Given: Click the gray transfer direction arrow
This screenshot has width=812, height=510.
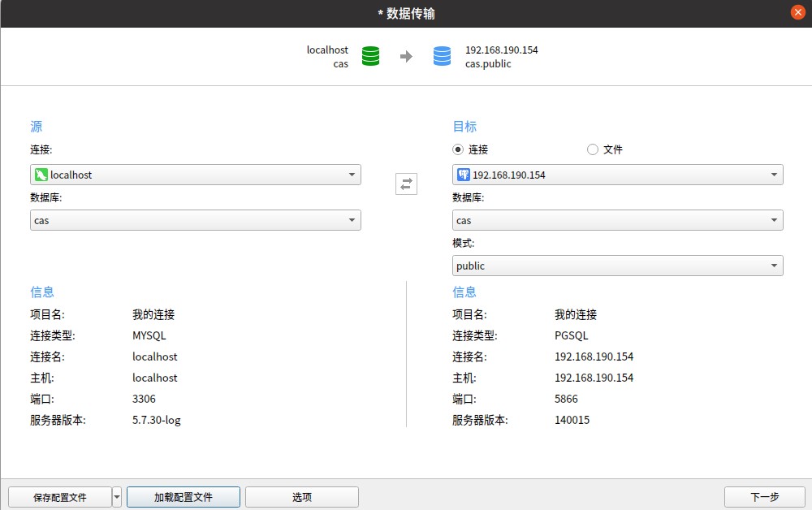Looking at the screenshot, I should pyautogui.click(x=407, y=56).
